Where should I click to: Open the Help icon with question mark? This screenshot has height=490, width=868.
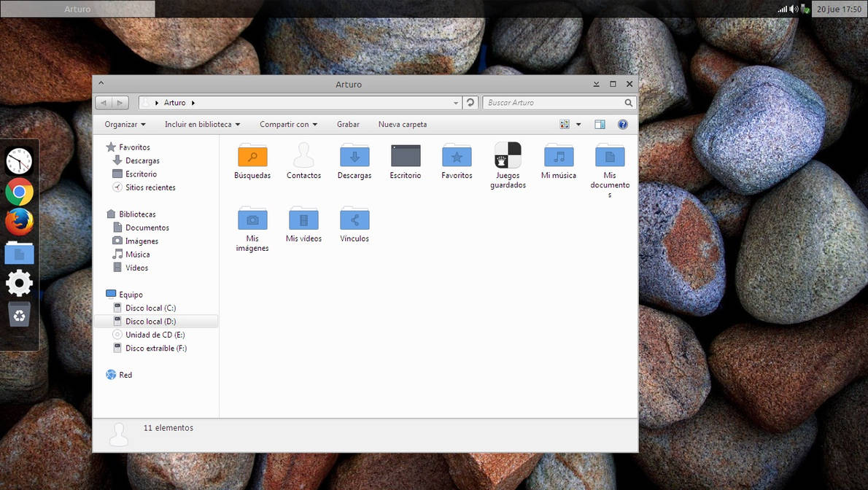pyautogui.click(x=622, y=124)
